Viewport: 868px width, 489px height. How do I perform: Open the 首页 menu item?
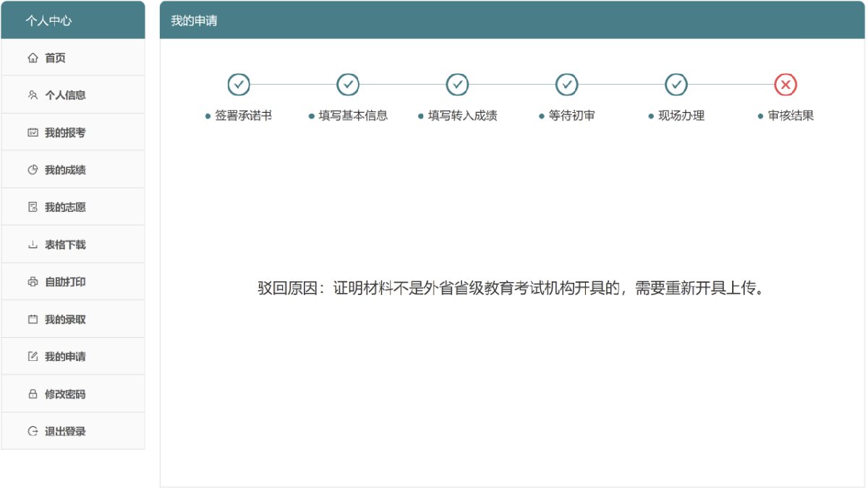(x=73, y=58)
